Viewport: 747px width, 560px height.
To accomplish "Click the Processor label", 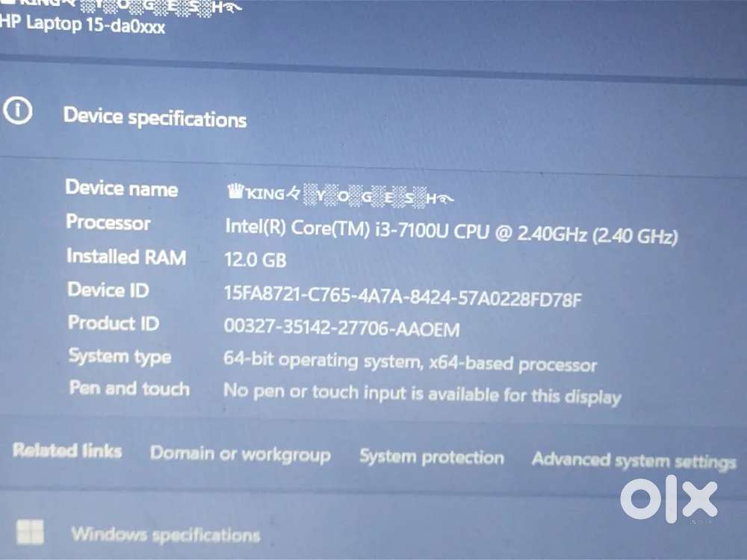I will pyautogui.click(x=108, y=223).
